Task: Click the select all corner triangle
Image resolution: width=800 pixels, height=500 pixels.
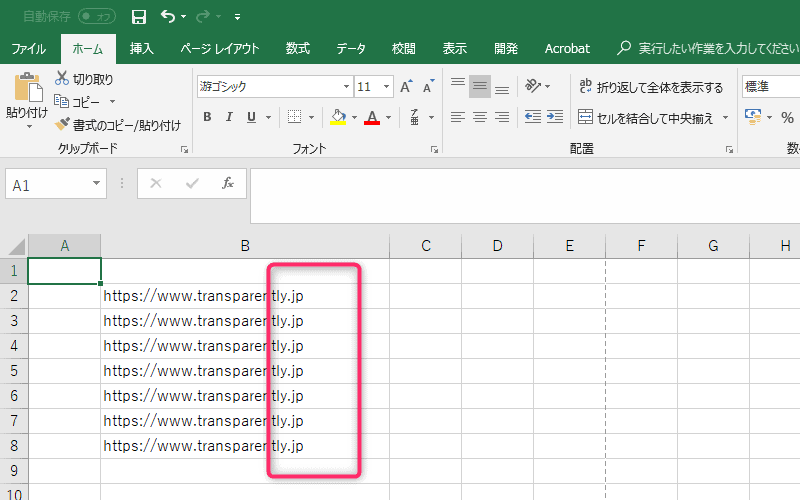Action: tap(15, 246)
